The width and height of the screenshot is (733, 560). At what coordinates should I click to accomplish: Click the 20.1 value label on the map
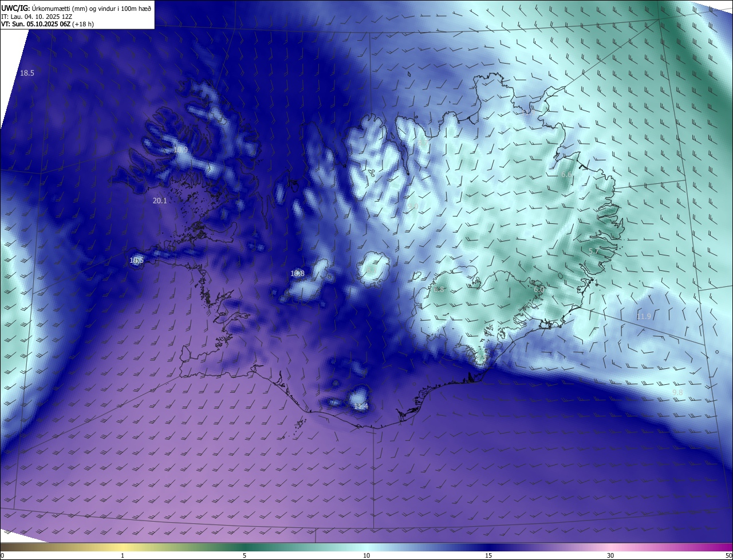point(160,201)
